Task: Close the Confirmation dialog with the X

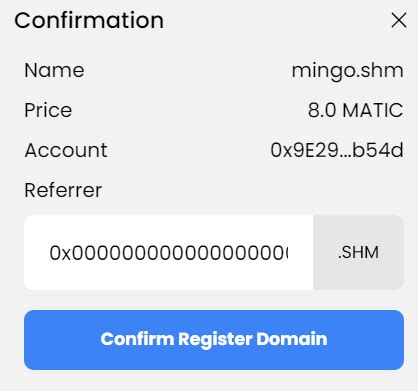Action: pyautogui.click(x=399, y=21)
